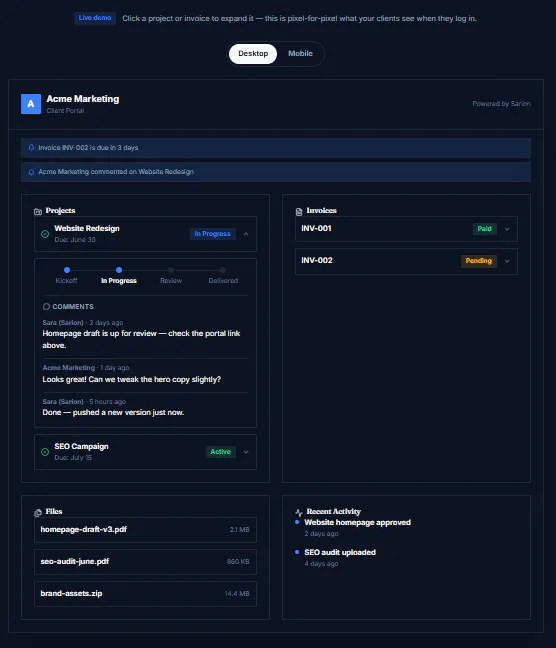556x648 pixels.
Task: Click comment 'Homepage draft is up for review'
Action: point(141,339)
